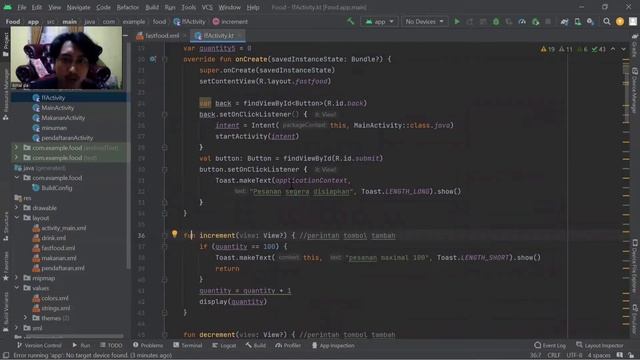Expand the drawable folder
This screenshot has width=640, height=360.
[16, 208]
